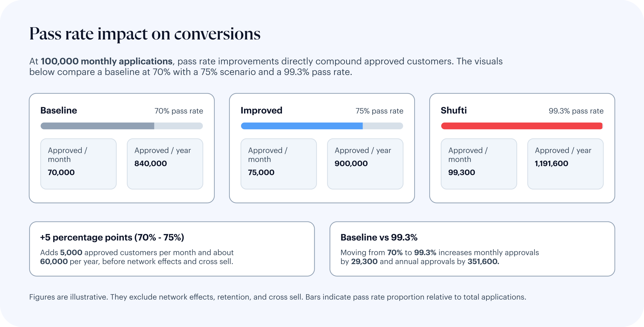The image size is (644, 327).
Task: Click the '75% pass rate' label
Action: [x=379, y=111]
